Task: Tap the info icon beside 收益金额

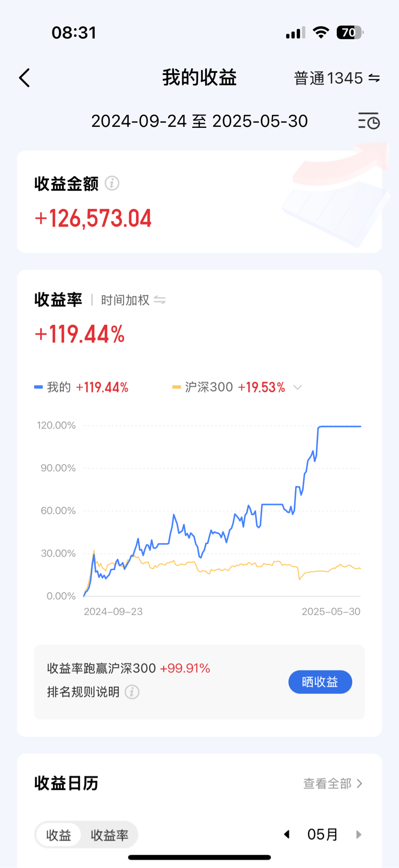Action: coord(112,183)
